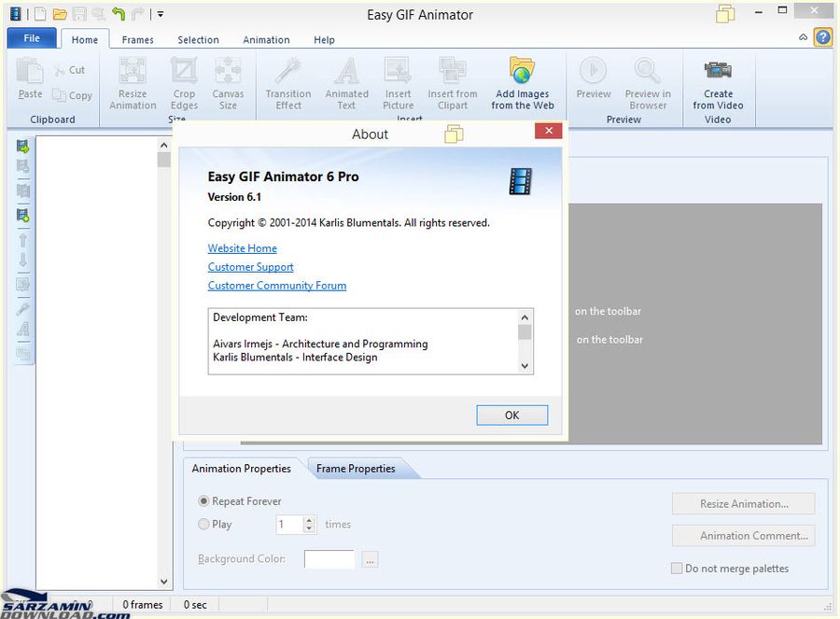Switch to the Home ribbon tab

[85, 39]
